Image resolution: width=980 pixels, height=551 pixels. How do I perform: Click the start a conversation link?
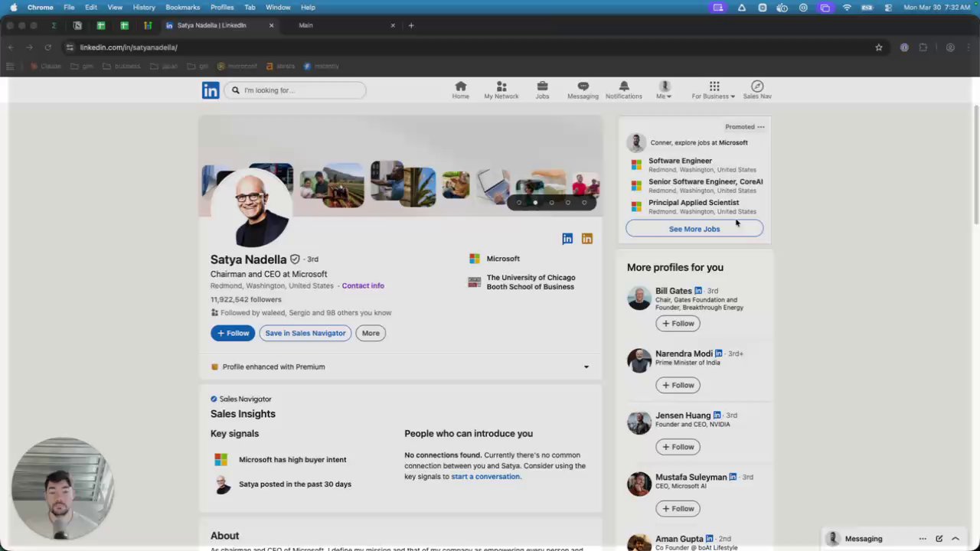pyautogui.click(x=485, y=477)
